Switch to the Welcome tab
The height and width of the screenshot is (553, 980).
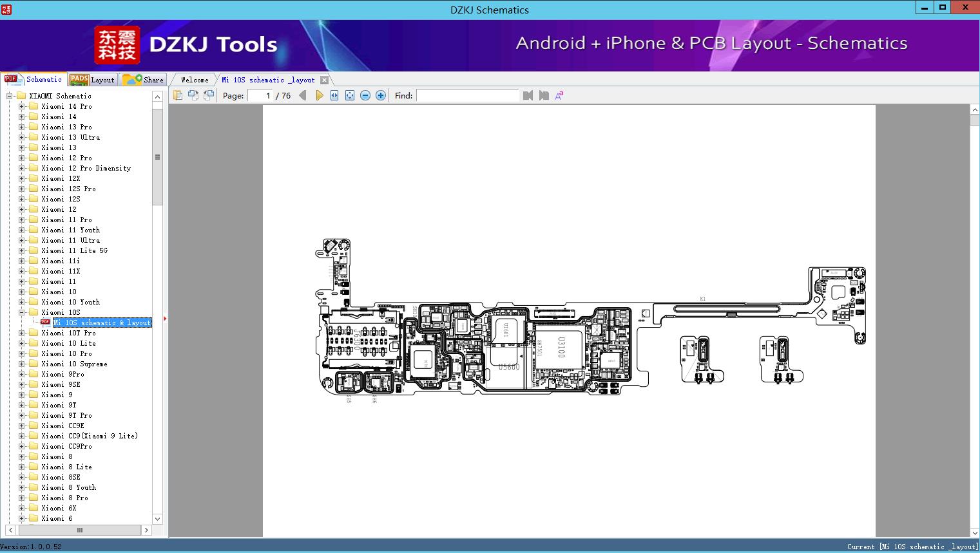click(194, 80)
